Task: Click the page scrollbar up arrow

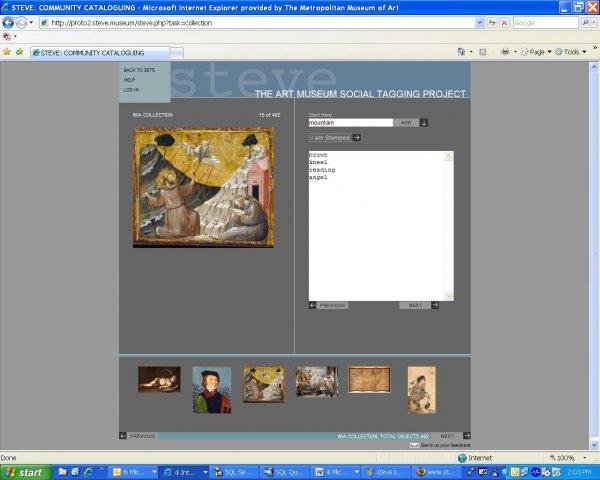Action: pos(594,67)
